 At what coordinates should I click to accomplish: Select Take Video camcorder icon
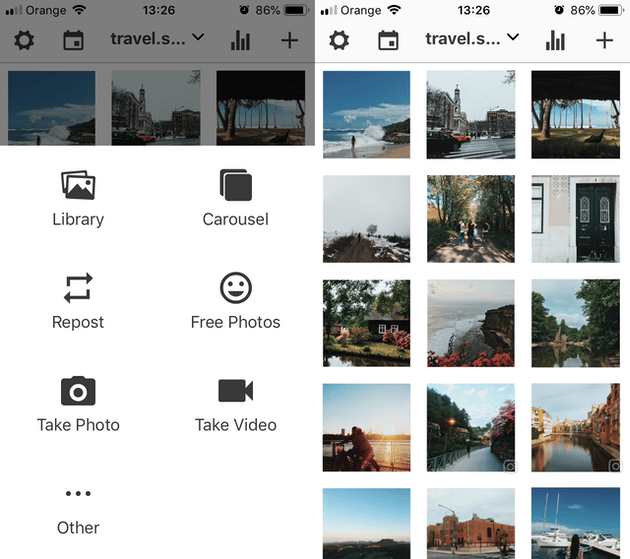(x=236, y=391)
